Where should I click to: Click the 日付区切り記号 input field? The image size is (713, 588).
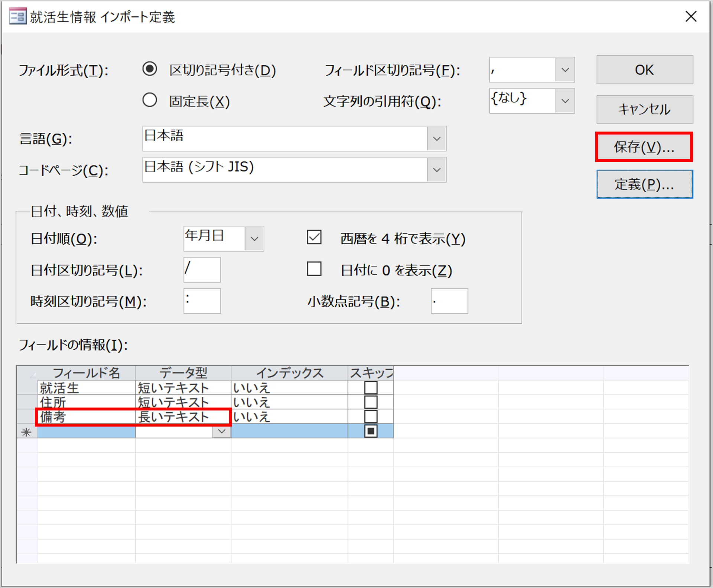(202, 270)
